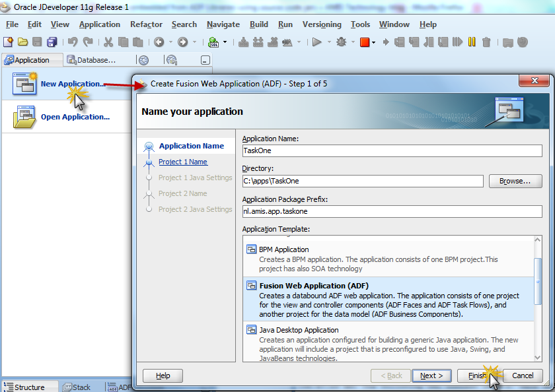Image resolution: width=555 pixels, height=392 pixels.
Task: Click the SQL worksheet toolbar icon
Action: (x=214, y=42)
